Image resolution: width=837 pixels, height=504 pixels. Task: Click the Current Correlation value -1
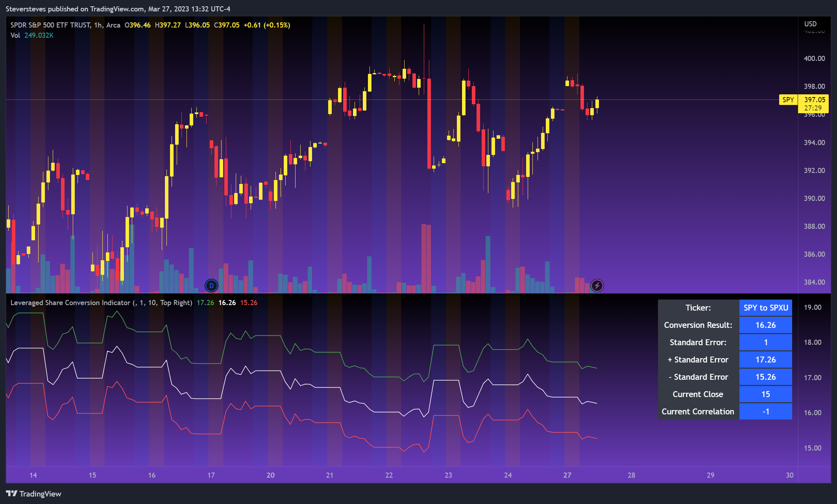click(766, 412)
